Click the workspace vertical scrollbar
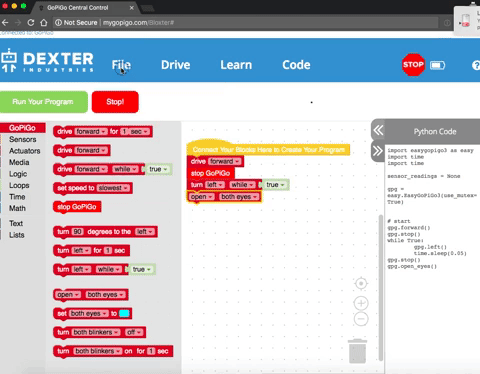 (x=381, y=288)
